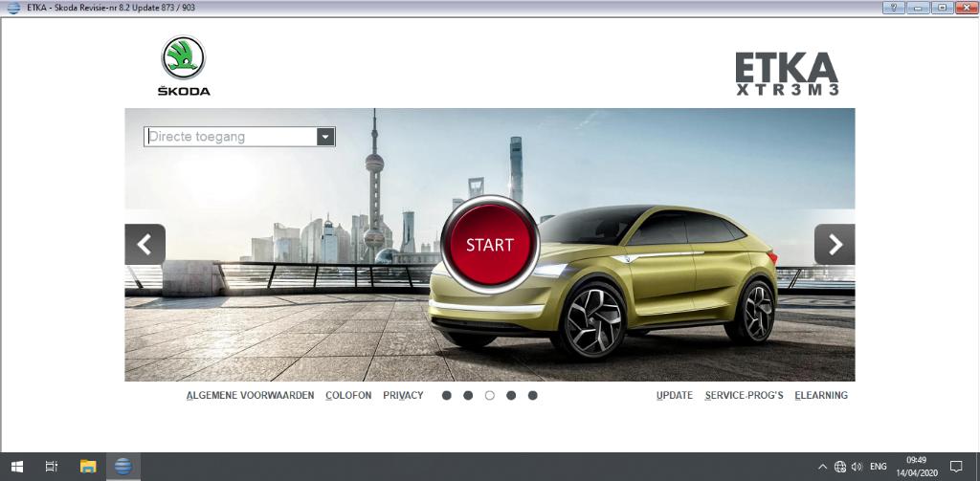This screenshot has width=980, height=481.
Task: Select the fourth carousel dot
Action: pyautogui.click(x=511, y=395)
